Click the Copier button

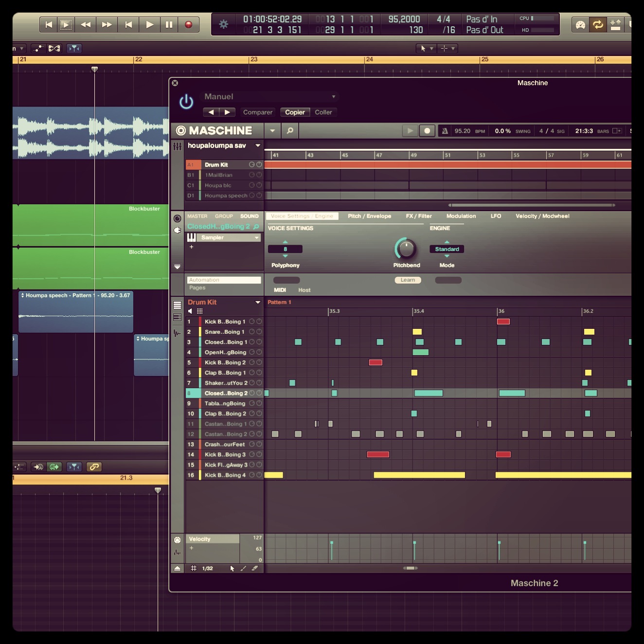[x=295, y=112]
